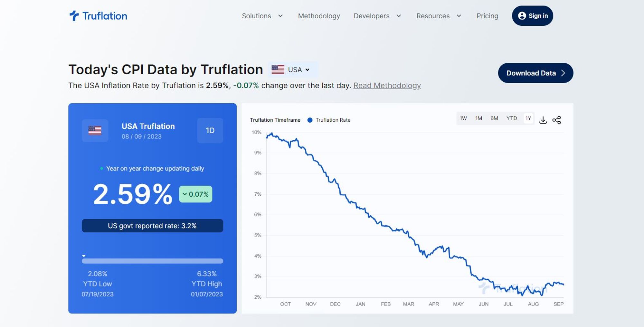This screenshot has height=327, width=644.
Task: Toggle the 6M timeframe view
Action: (x=495, y=118)
